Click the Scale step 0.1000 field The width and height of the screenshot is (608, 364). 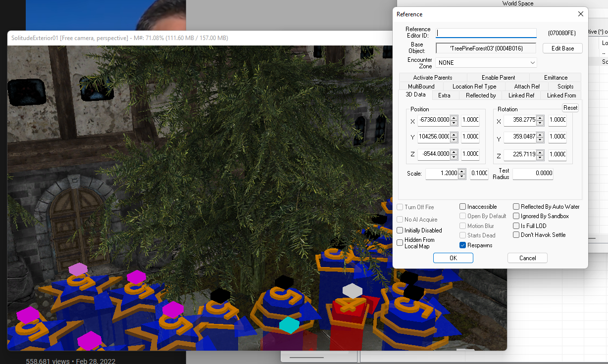pyautogui.click(x=479, y=174)
